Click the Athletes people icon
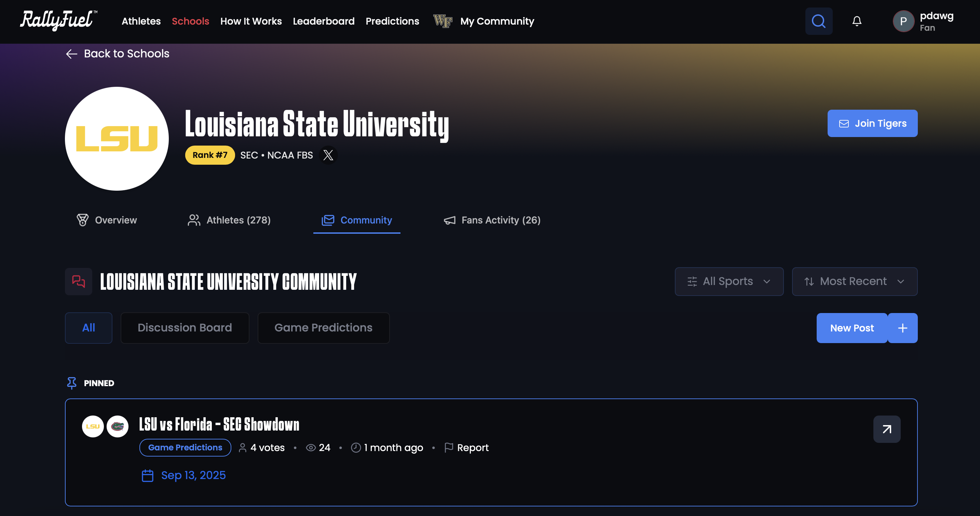This screenshot has height=516, width=980. 194,220
